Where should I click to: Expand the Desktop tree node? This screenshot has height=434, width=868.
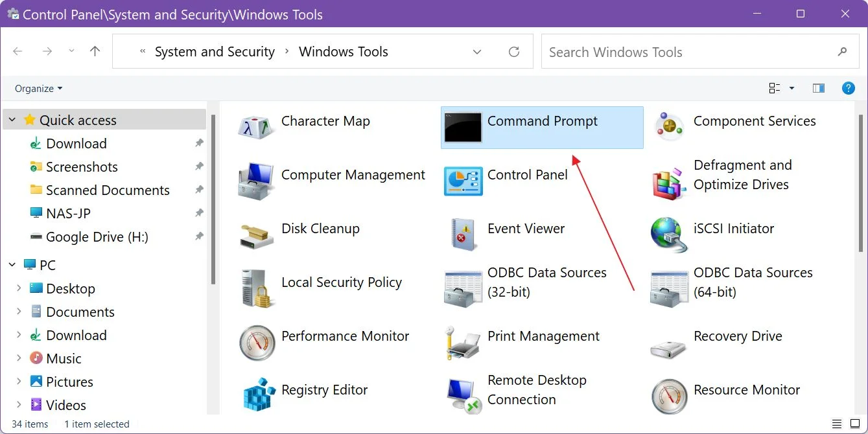point(19,289)
